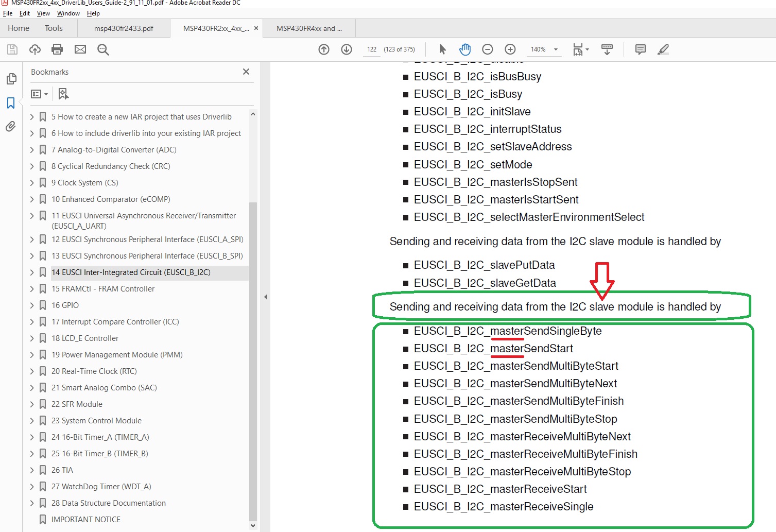Open bookmark options list menu
The image size is (776, 532).
point(39,94)
